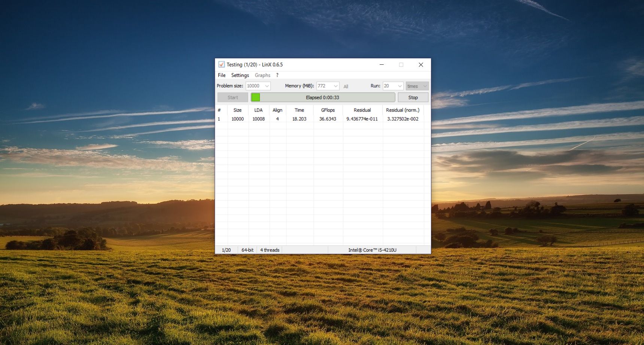The width and height of the screenshot is (644, 345).
Task: Expand the times unit dropdown
Action: click(417, 86)
